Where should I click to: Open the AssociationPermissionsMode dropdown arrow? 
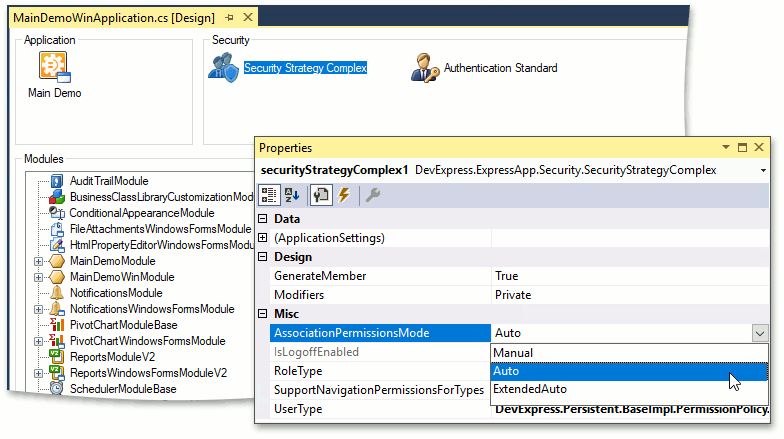(x=760, y=333)
